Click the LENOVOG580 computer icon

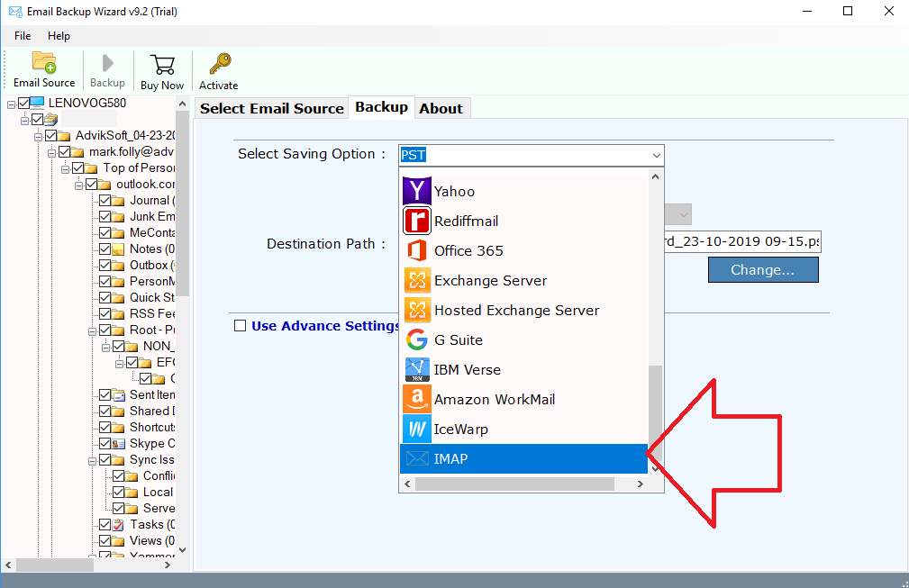[37, 103]
